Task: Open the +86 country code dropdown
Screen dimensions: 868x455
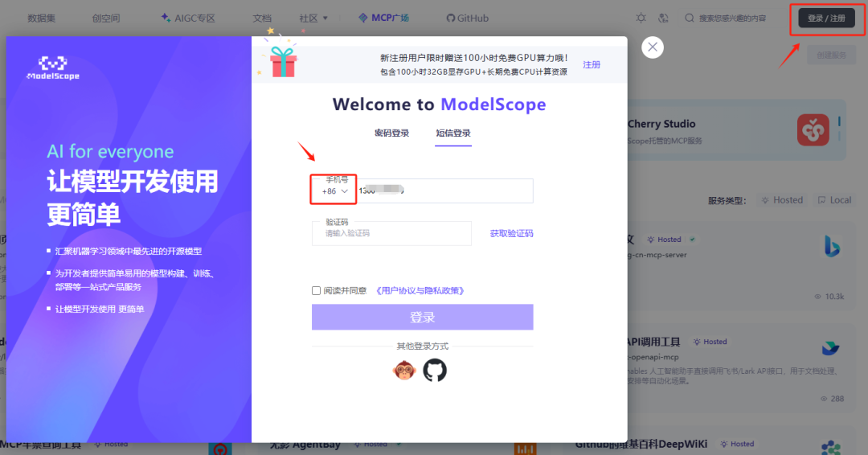Action: (334, 191)
